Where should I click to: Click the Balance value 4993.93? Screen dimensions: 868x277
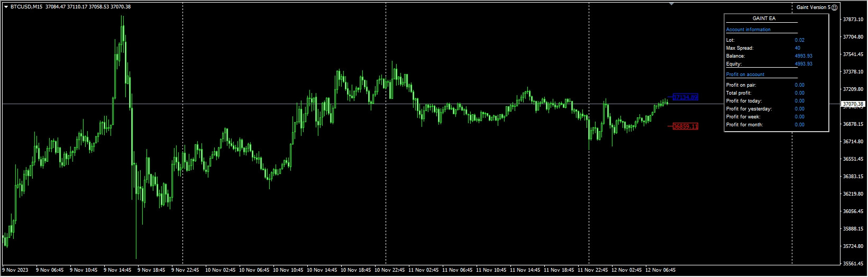803,56
